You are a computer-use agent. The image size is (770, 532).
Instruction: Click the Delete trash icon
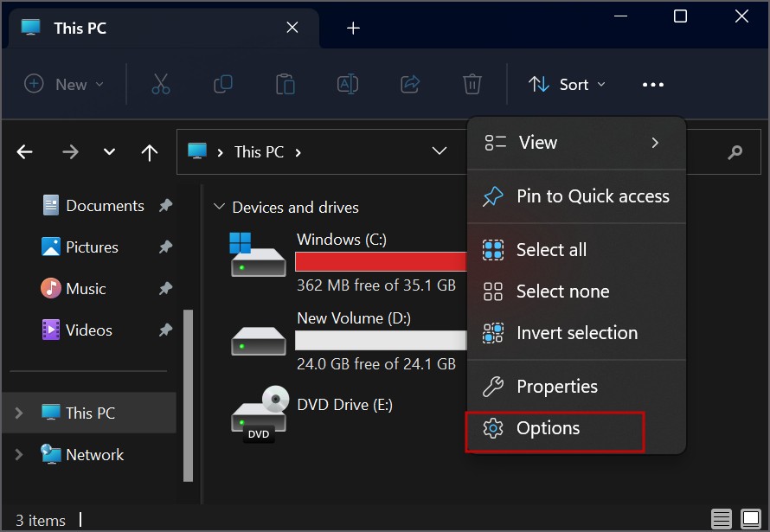click(x=472, y=84)
